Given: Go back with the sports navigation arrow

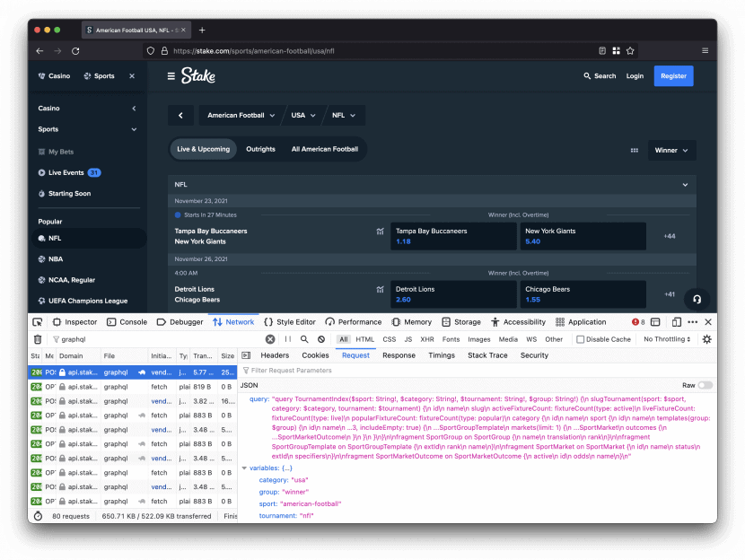Looking at the screenshot, I should point(180,116).
